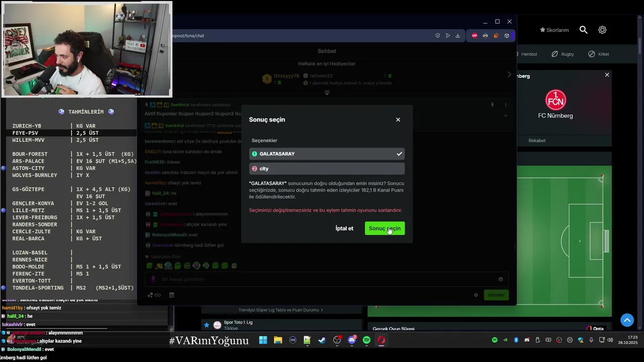Click user reineke22 in gift leaderboard

tap(321, 76)
